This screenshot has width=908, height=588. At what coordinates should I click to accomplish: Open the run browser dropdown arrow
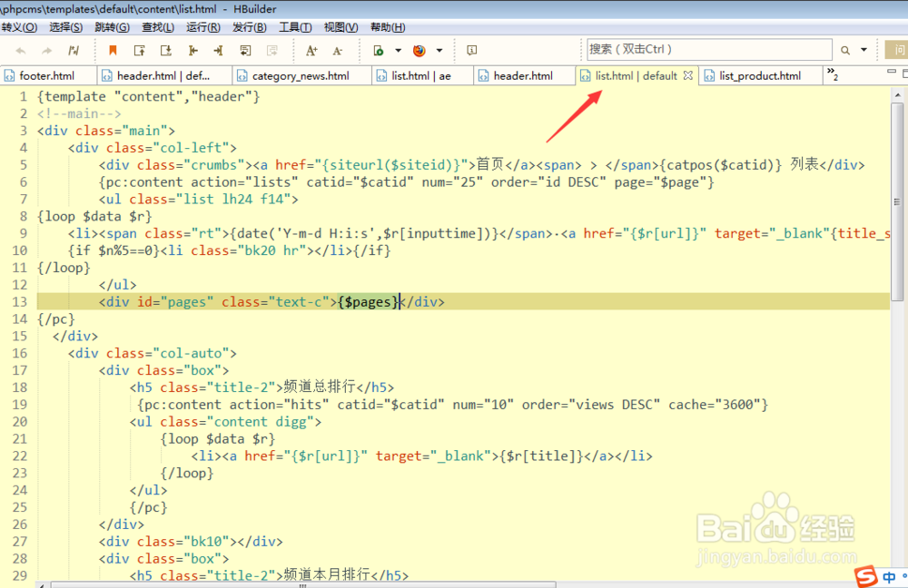click(x=397, y=51)
